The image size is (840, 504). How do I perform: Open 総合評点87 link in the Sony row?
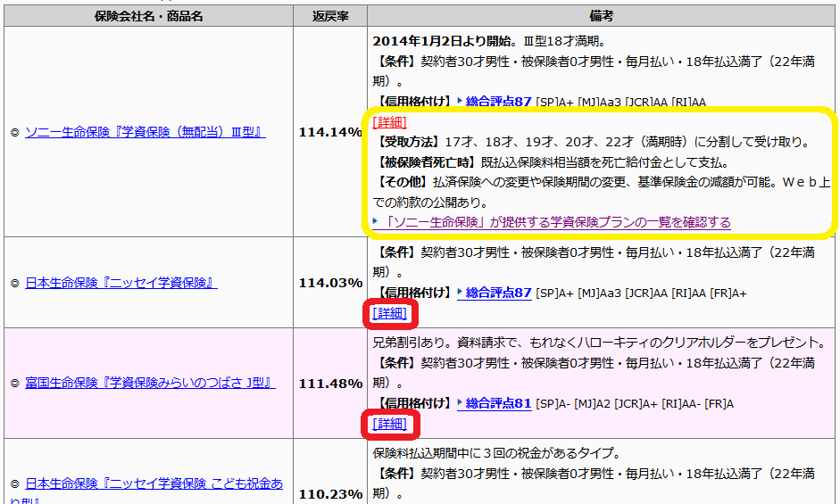tap(498, 102)
